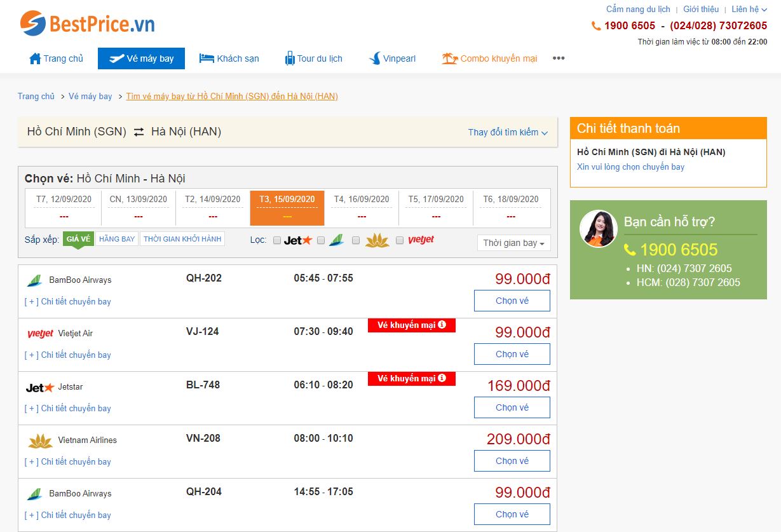The image size is (781, 532).
Task: Tick the Jetstar filter checkbox
Action: coord(277,240)
